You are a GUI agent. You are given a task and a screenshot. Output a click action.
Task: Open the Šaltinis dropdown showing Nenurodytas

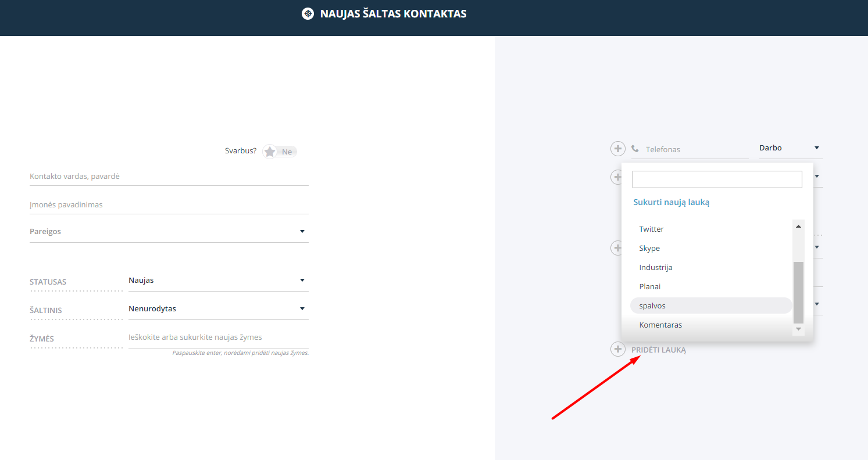pos(218,308)
